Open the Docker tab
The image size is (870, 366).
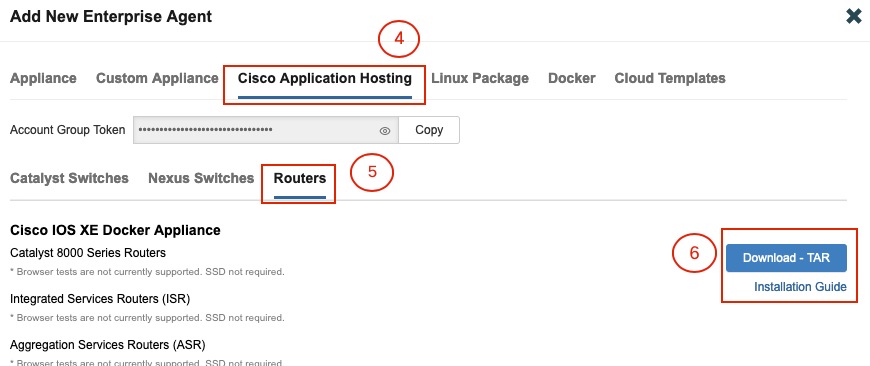pyautogui.click(x=571, y=78)
